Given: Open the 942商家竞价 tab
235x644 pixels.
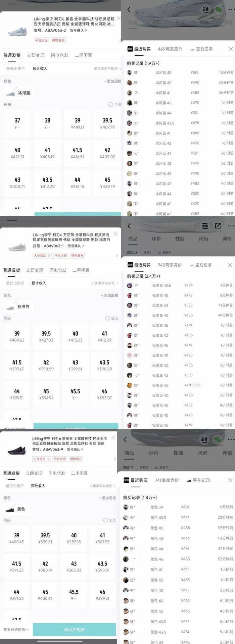Looking at the screenshot, I should (170, 265).
